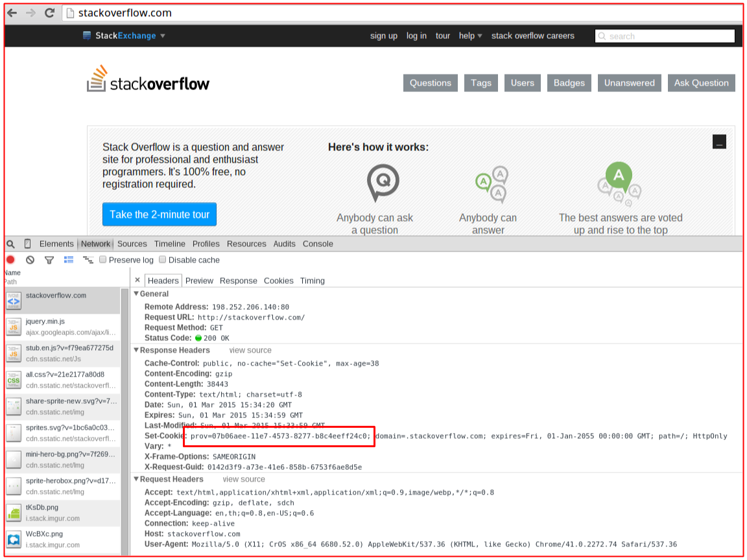Minimize the hero box with dark button
The image size is (747, 560).
719,141
